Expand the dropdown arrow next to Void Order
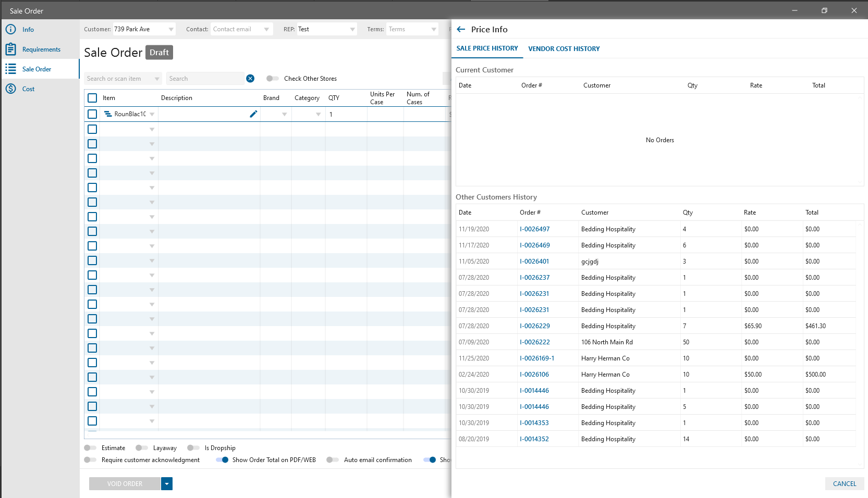The height and width of the screenshot is (498, 868). (167, 484)
